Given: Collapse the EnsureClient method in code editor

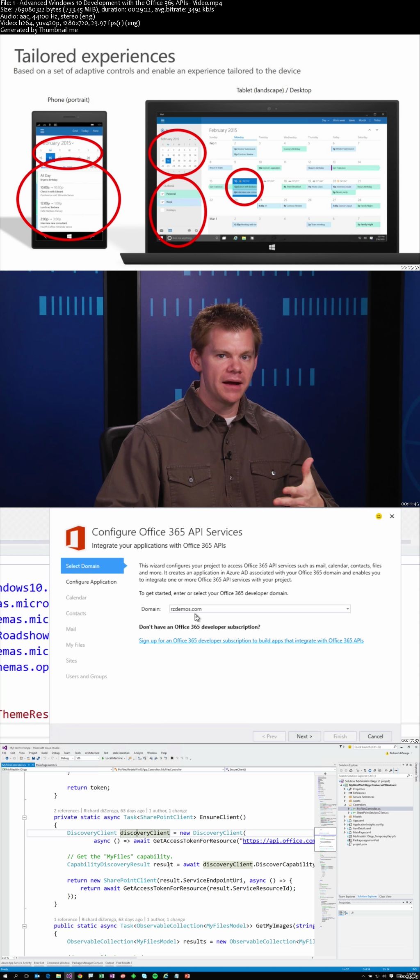Looking at the screenshot, I should [24, 817].
